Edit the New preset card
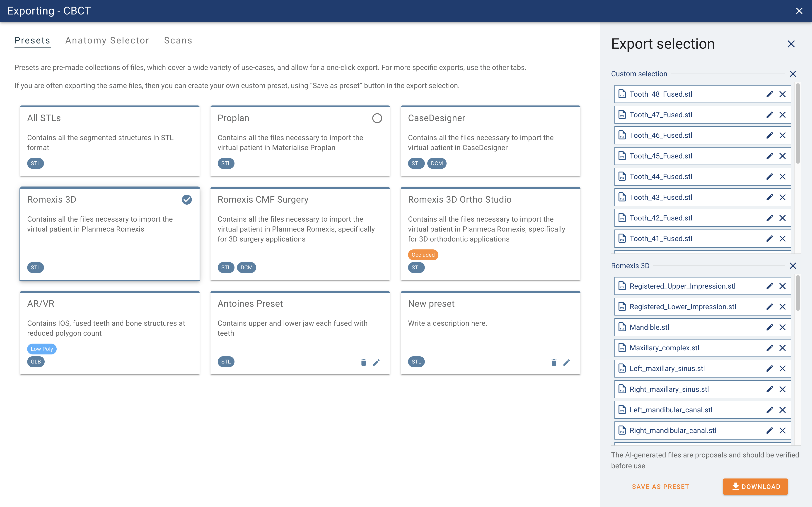Screen dimensions: 812x507 coord(567,362)
